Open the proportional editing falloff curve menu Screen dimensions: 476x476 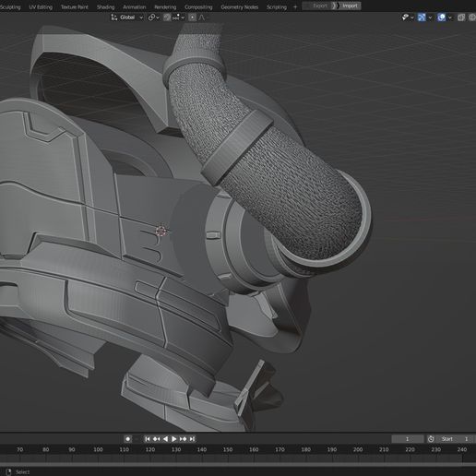(202, 18)
